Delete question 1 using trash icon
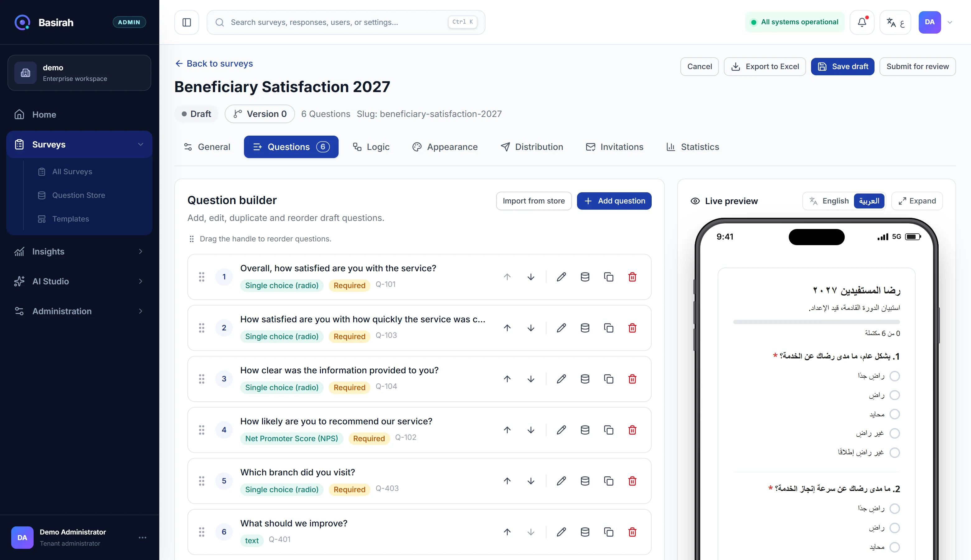 click(632, 277)
